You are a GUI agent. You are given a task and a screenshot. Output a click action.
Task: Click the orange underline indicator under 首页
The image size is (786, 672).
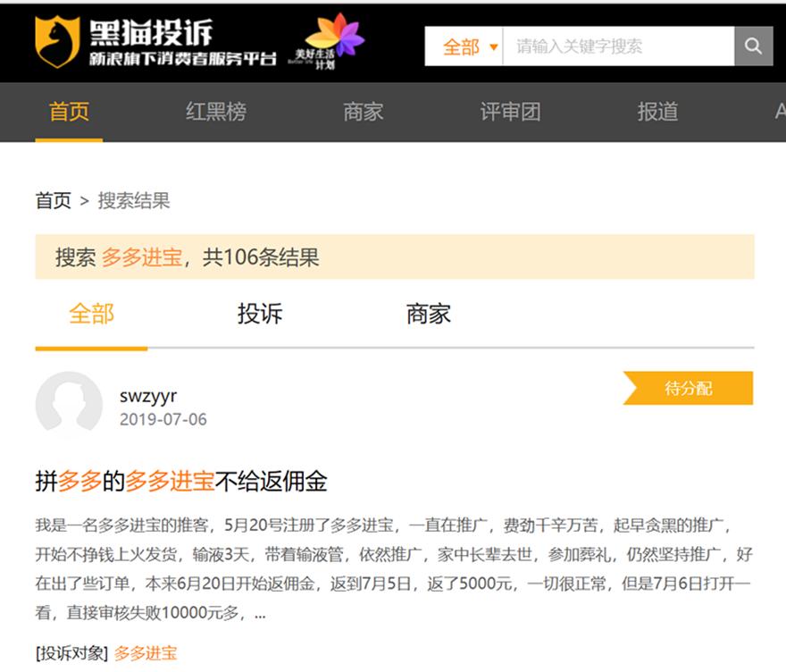tap(69, 140)
